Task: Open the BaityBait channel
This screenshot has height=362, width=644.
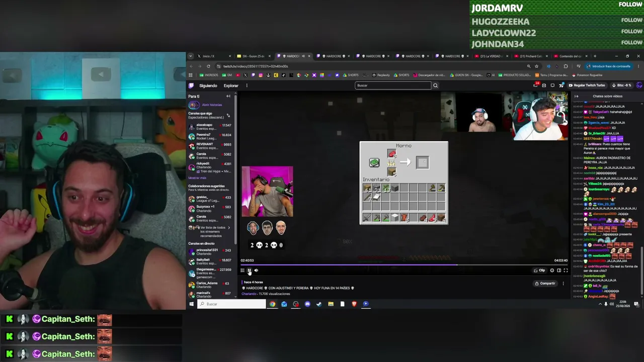Action: coord(209,262)
